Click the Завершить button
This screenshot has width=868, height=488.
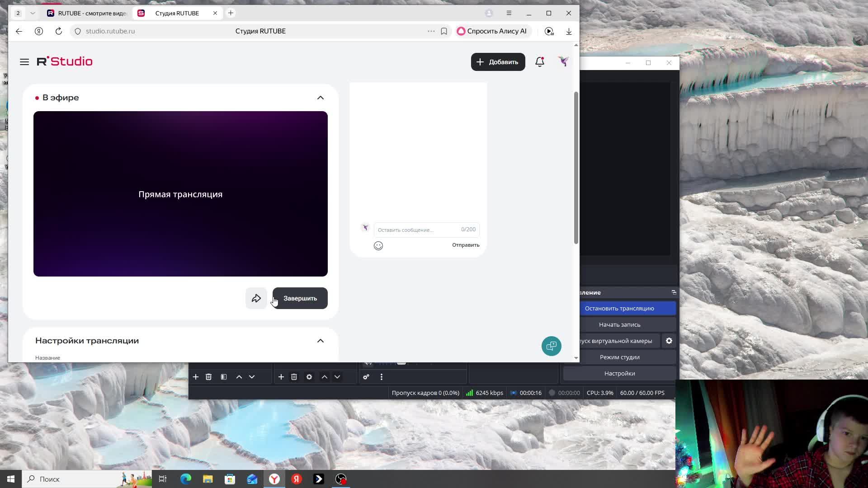pos(300,298)
